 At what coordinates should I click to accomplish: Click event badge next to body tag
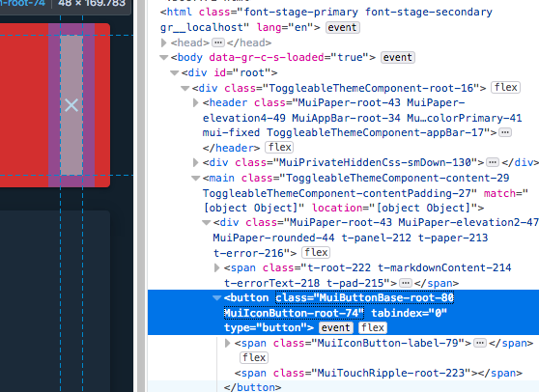point(398,57)
